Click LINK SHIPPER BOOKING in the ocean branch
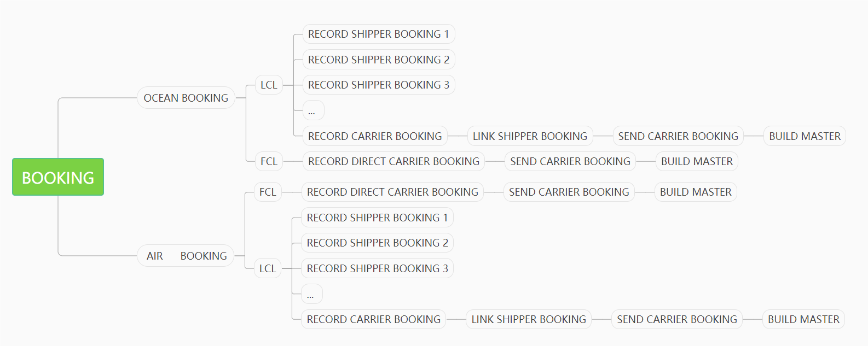The width and height of the screenshot is (868, 346). (530, 136)
